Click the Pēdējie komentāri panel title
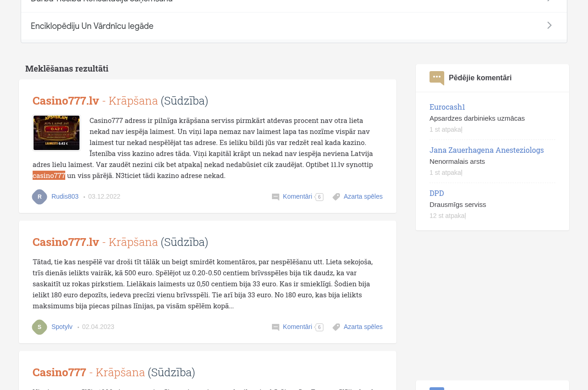Image resolution: width=588 pixels, height=390 pixels. (480, 78)
